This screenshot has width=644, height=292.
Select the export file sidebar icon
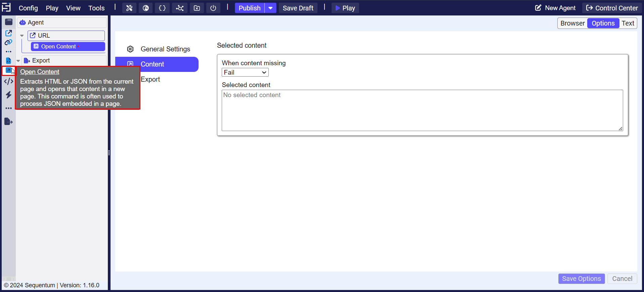pyautogui.click(x=8, y=122)
